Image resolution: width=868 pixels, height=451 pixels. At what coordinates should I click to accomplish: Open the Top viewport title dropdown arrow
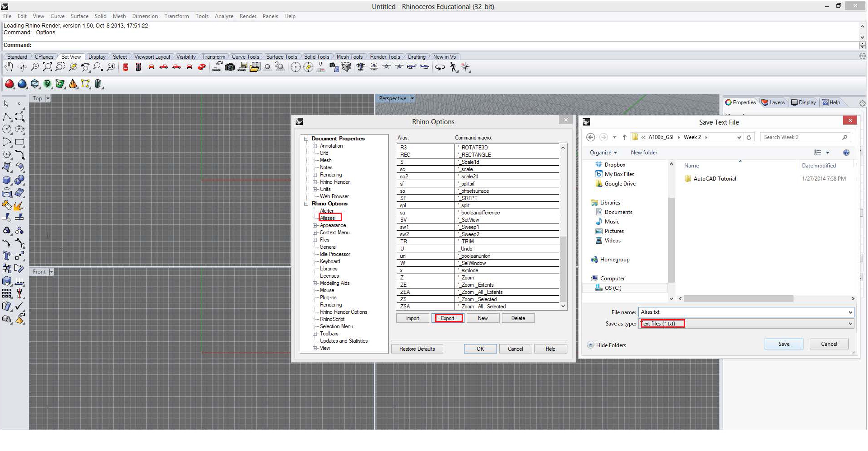[48, 98]
